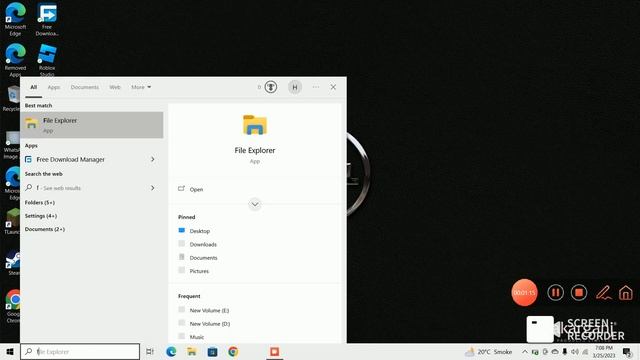
Task: Open the notification center icon
Action: pyautogui.click(x=627, y=351)
